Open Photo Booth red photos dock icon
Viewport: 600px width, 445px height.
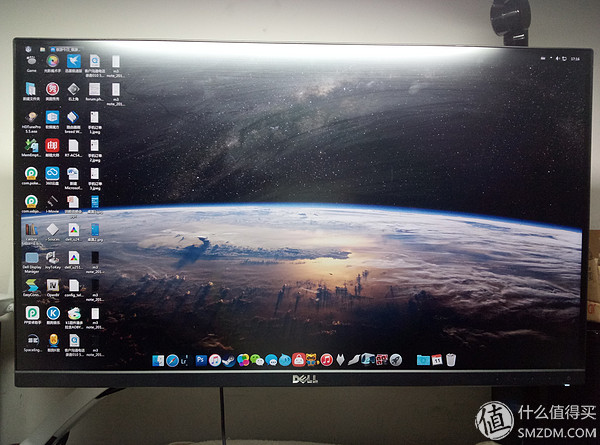[382, 360]
